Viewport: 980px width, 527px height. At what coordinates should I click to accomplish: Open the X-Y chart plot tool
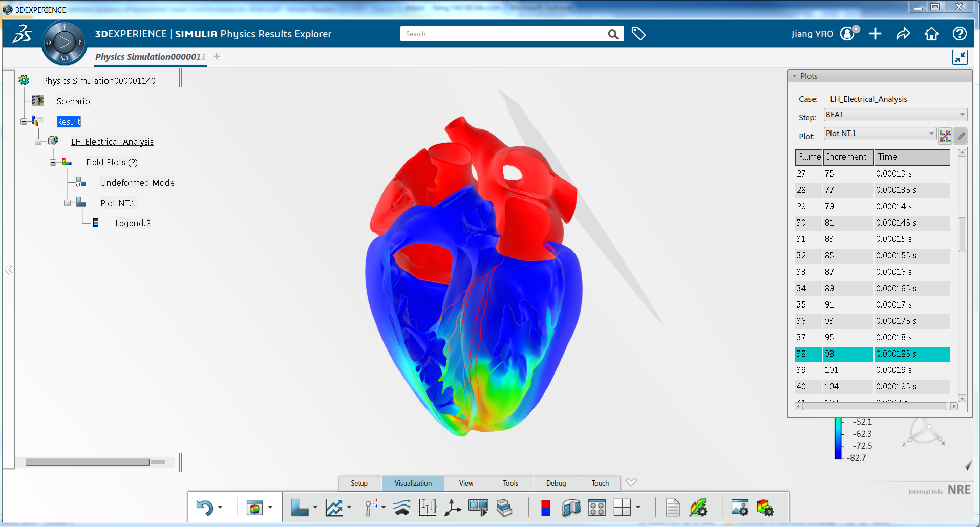[334, 508]
